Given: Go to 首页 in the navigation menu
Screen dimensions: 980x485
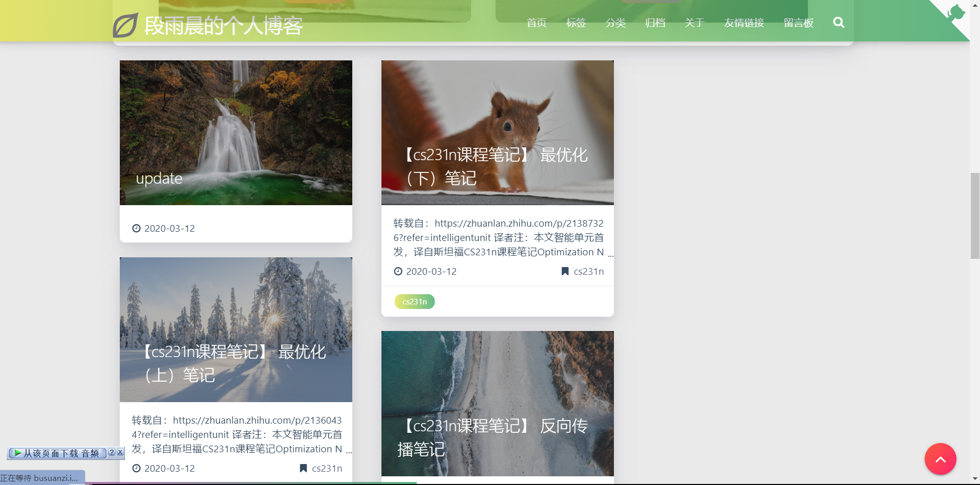Looking at the screenshot, I should pyautogui.click(x=536, y=23).
